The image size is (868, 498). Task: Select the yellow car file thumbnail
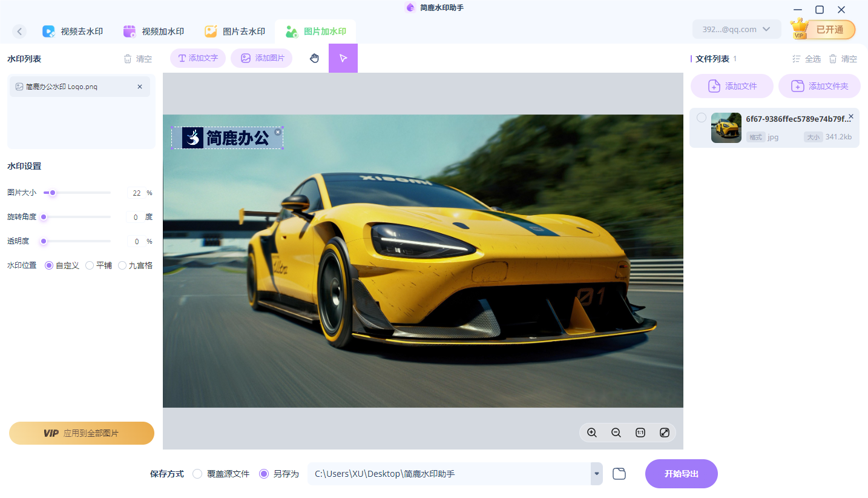click(x=726, y=127)
